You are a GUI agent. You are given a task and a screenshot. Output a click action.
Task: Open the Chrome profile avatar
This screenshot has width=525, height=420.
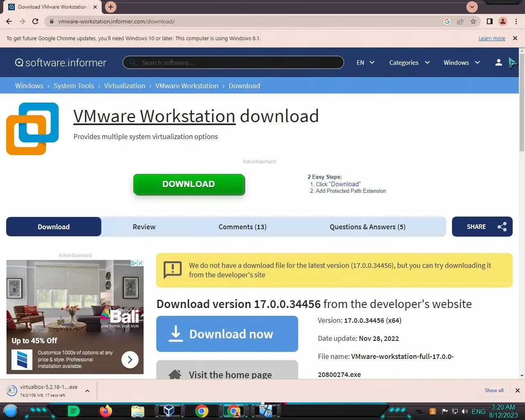503,21
